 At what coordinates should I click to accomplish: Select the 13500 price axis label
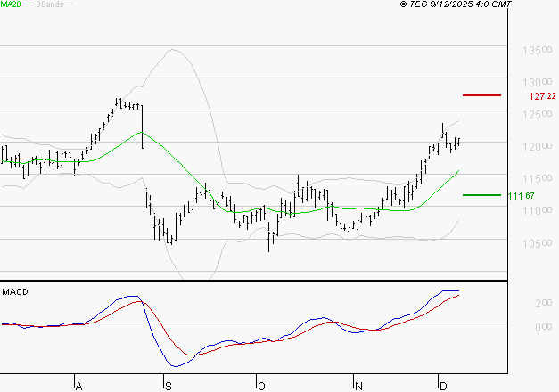coord(538,50)
